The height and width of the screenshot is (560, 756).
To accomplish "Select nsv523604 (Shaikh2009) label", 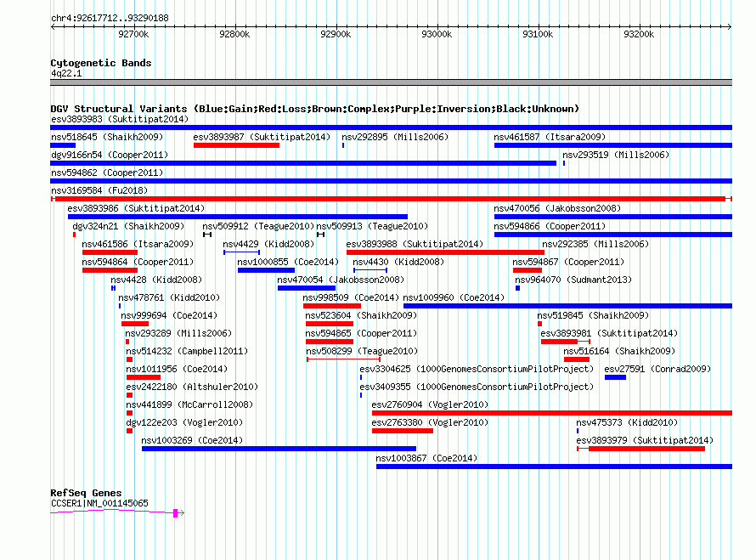I will click(x=361, y=315).
